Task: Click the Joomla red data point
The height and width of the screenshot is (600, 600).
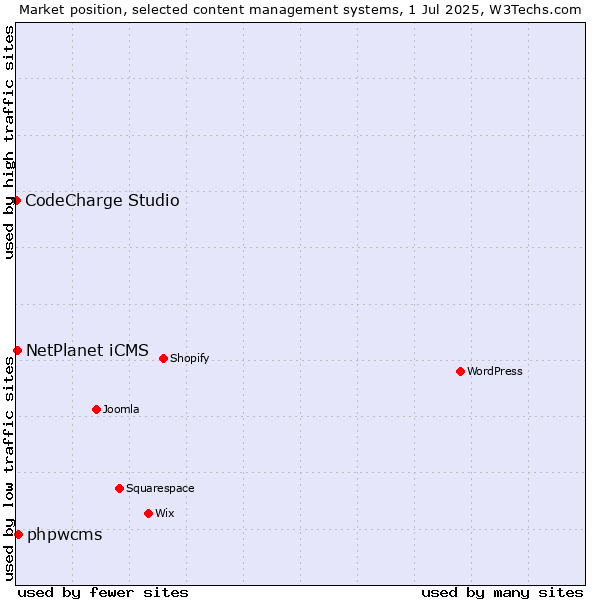Action: click(96, 409)
